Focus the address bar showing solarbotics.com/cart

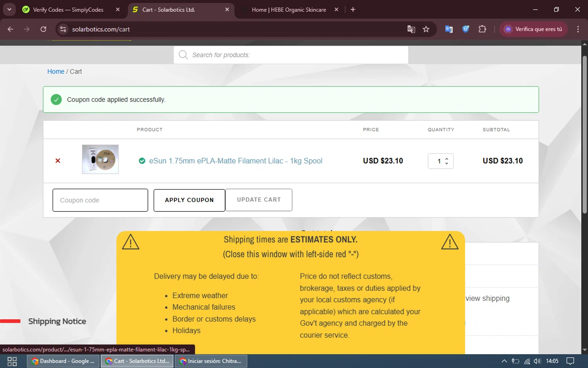click(235, 29)
